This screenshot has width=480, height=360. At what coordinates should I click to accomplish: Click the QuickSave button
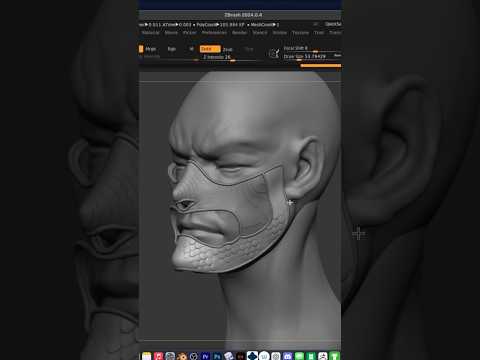point(333,24)
